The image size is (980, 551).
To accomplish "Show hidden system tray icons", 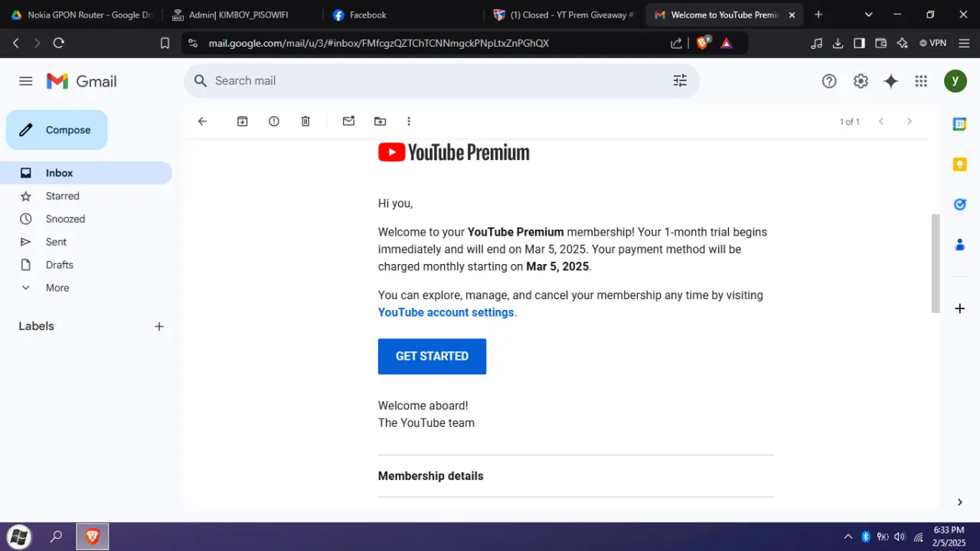I will pyautogui.click(x=848, y=536).
